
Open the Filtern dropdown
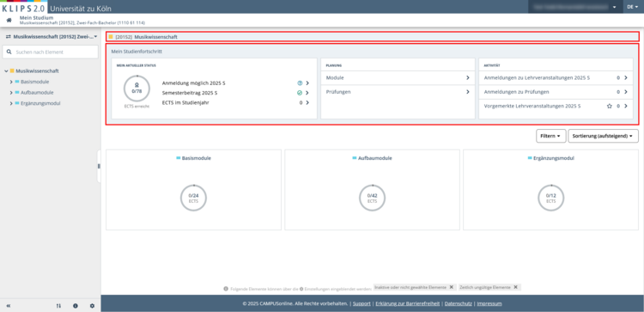point(551,136)
